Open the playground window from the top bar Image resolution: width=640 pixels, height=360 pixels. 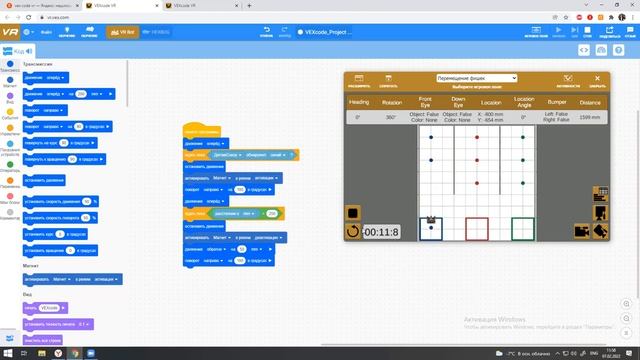coord(536,32)
